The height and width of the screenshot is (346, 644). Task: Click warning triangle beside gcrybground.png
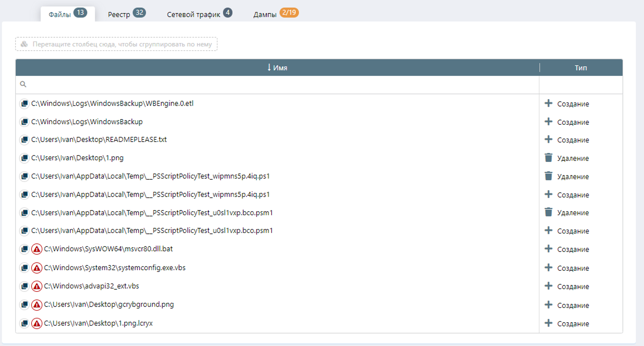point(37,305)
